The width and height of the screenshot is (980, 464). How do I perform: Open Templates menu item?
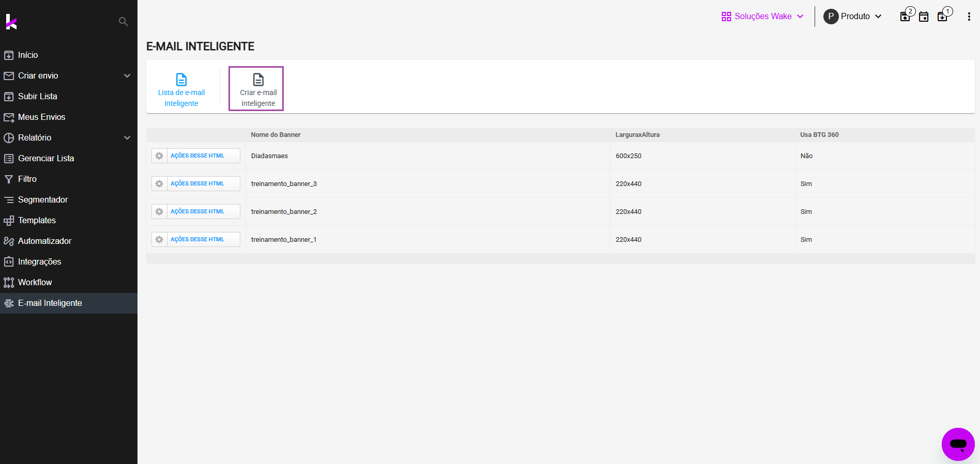click(69, 221)
